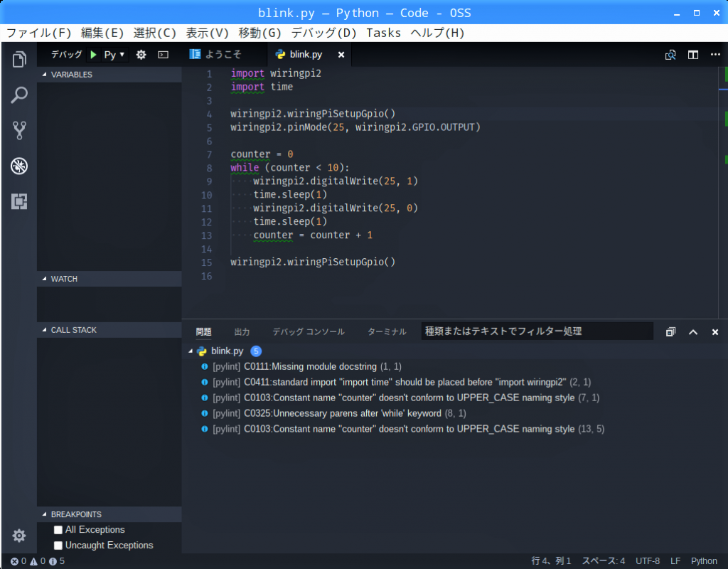Click info icon of Missing module docstring row
Image resolution: width=728 pixels, height=569 pixels.
tap(204, 366)
